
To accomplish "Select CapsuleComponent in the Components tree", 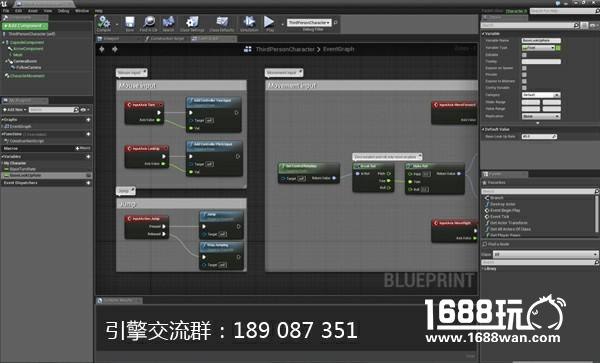I will (x=27, y=42).
